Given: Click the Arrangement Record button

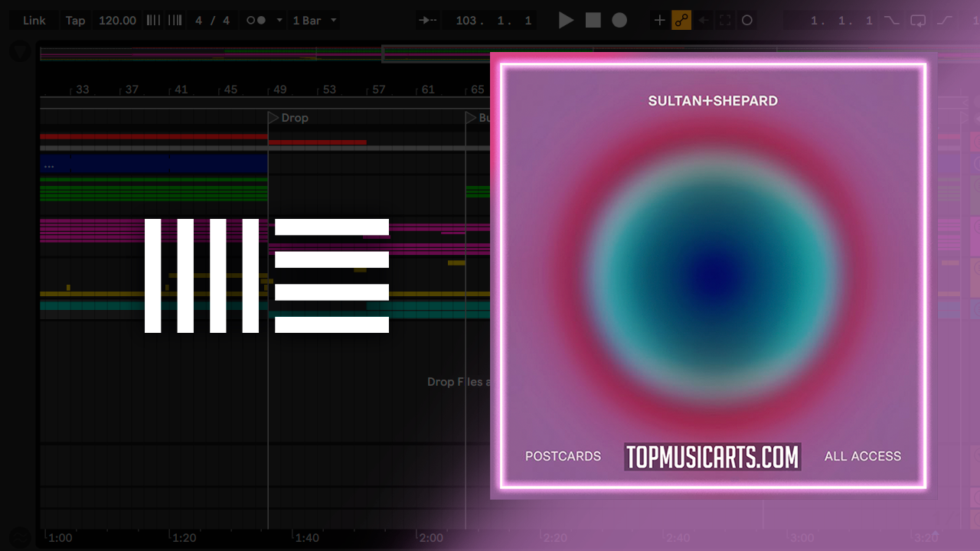Looking at the screenshot, I should 619,21.
